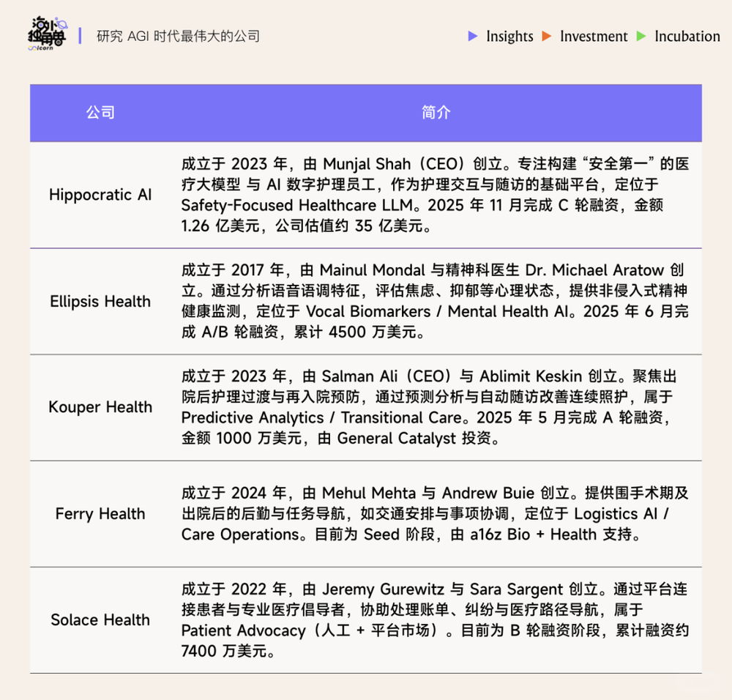Image resolution: width=732 pixels, height=700 pixels.
Task: Select the 公司 column header
Action: point(101,112)
